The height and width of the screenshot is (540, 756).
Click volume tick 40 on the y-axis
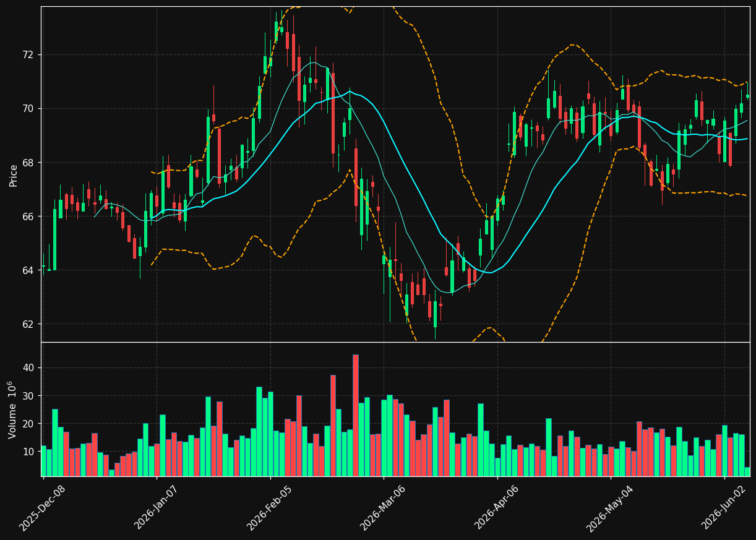point(28,367)
